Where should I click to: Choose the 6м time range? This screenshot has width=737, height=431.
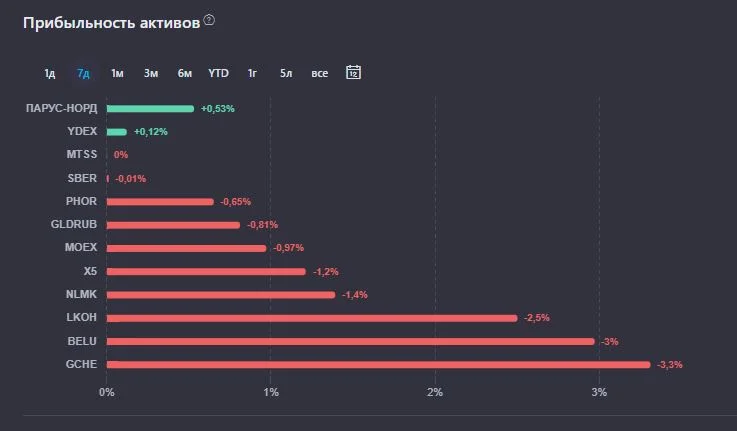(x=185, y=73)
